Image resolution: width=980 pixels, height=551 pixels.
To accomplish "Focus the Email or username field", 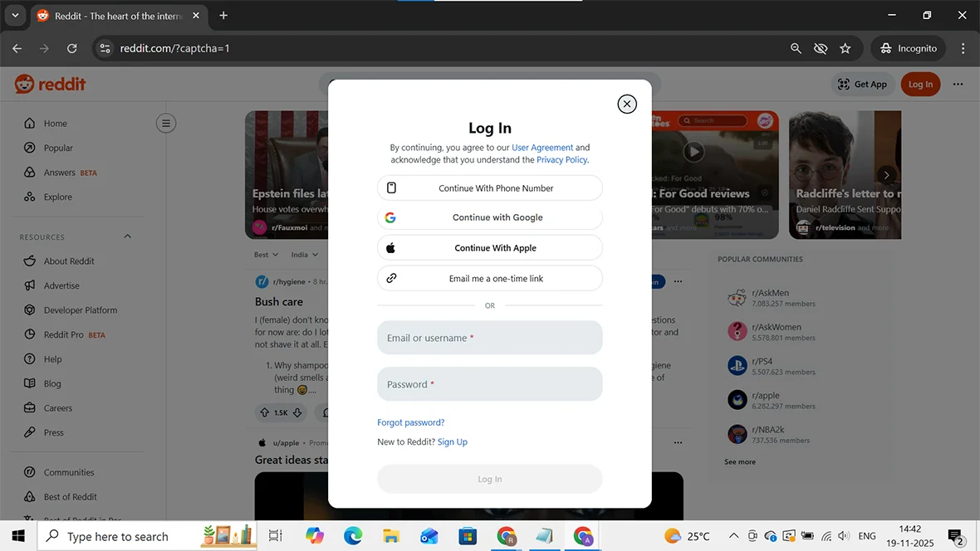I will coord(489,338).
